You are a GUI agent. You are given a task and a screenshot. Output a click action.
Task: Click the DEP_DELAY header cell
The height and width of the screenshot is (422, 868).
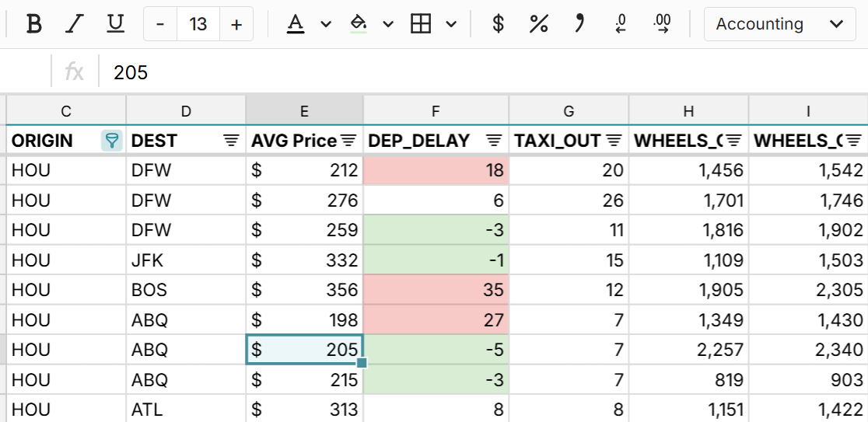coord(436,141)
